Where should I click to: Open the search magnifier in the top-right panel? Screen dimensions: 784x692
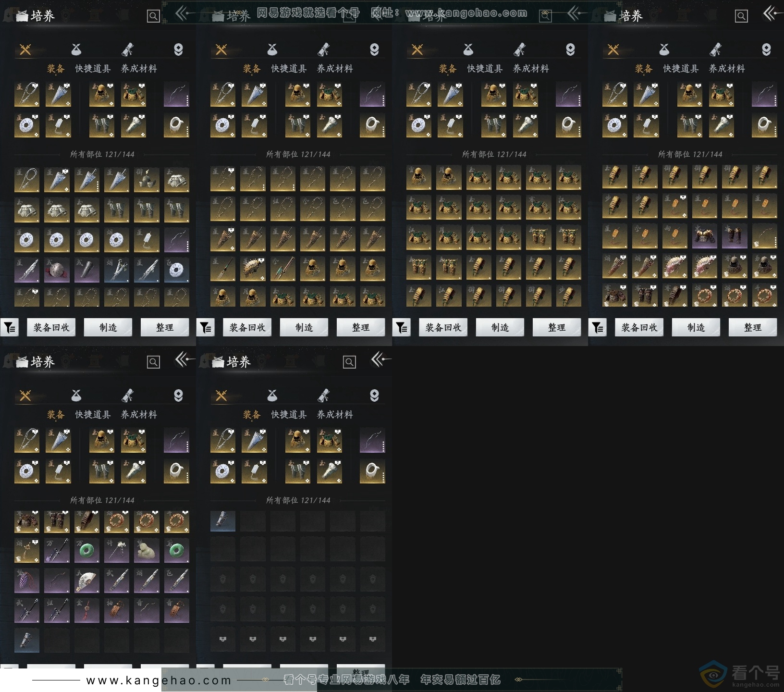click(741, 16)
